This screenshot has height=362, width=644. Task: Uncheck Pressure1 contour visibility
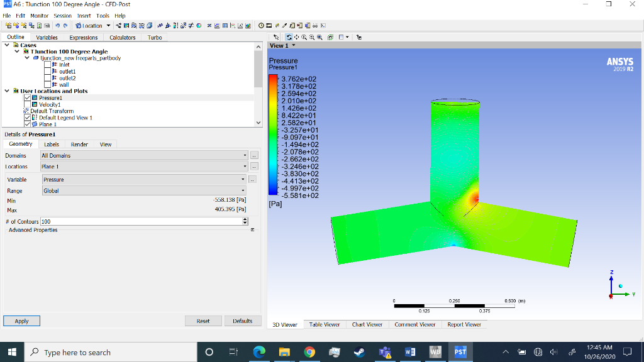pos(28,97)
